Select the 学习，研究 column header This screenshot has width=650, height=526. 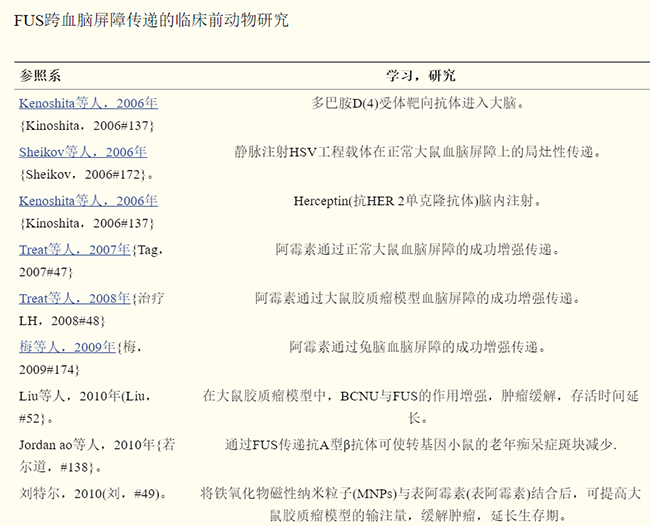point(421,76)
